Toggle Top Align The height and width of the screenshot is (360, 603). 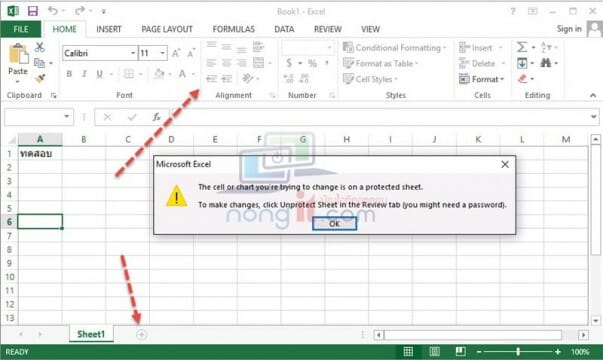pos(211,45)
